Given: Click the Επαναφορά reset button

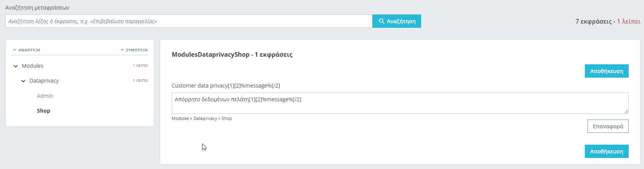Looking at the screenshot, I should coord(608,126).
